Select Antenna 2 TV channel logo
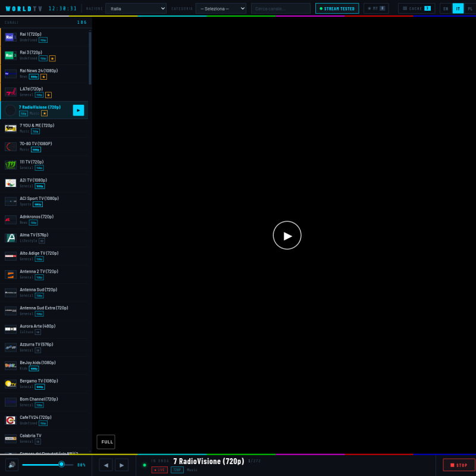 coord(11,274)
